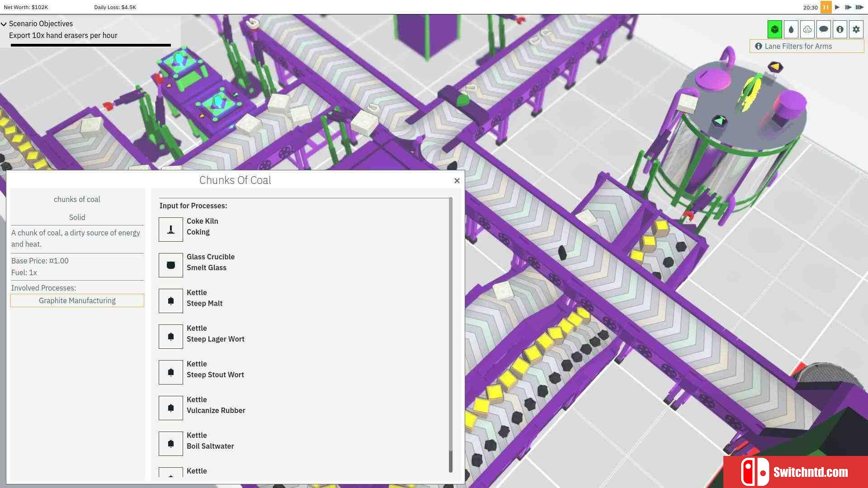Click the Kettle Boil Saltwater icon
868x488 pixels.
click(171, 444)
